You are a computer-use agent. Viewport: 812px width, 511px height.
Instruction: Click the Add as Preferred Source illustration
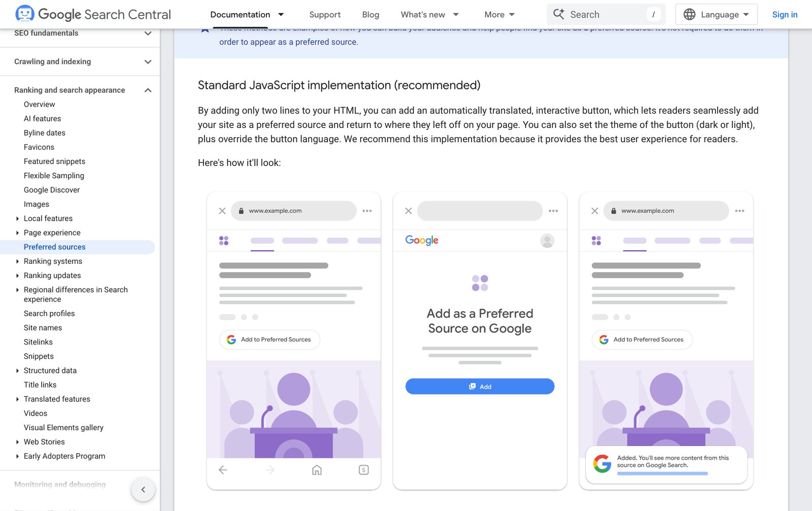tap(480, 340)
